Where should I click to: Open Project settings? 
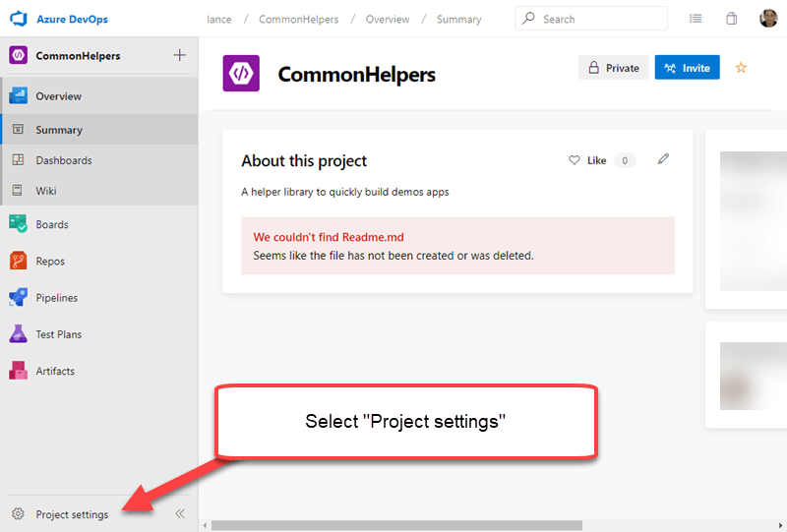pyautogui.click(x=72, y=514)
